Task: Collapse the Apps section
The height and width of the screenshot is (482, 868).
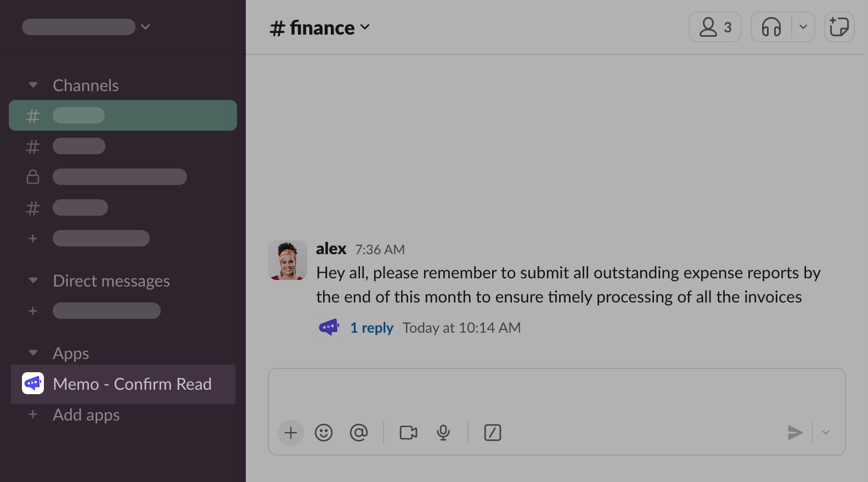Action: [x=33, y=353]
